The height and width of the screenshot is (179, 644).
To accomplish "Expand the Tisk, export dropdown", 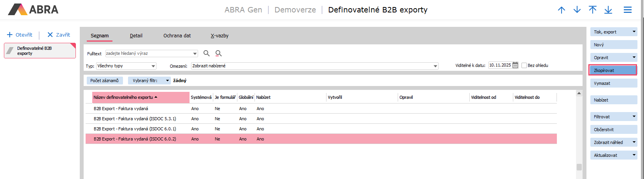I will (634, 32).
